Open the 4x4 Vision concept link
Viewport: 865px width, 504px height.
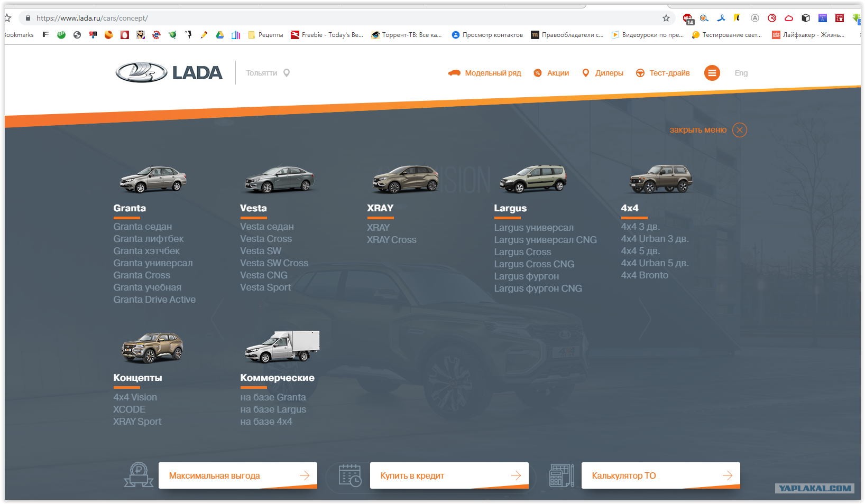(135, 397)
